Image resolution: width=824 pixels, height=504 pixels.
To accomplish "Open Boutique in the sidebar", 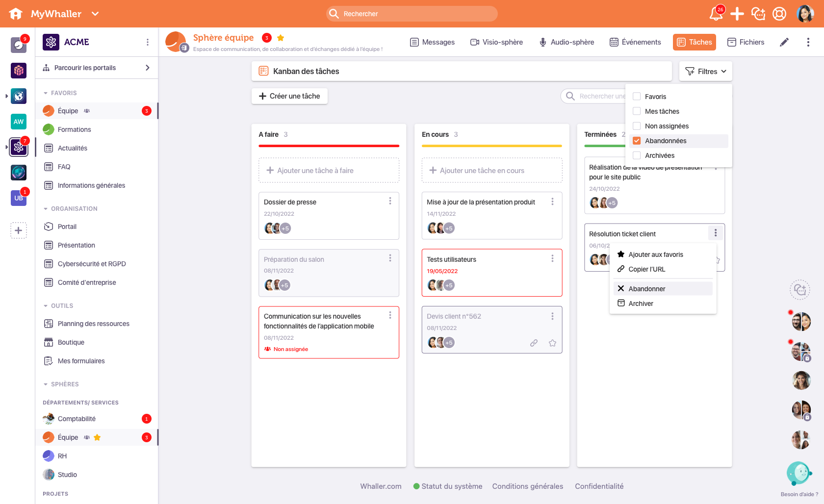I will [71, 342].
